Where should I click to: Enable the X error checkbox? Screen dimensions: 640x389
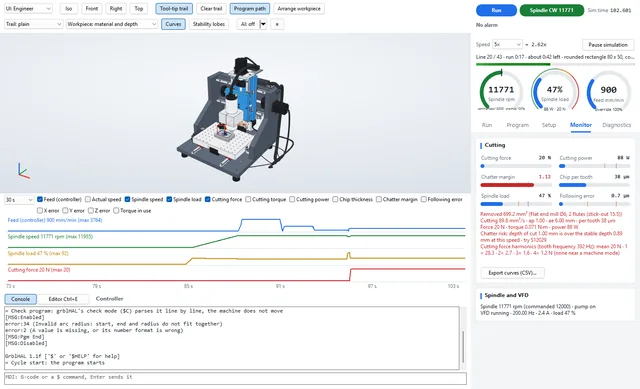(40, 211)
